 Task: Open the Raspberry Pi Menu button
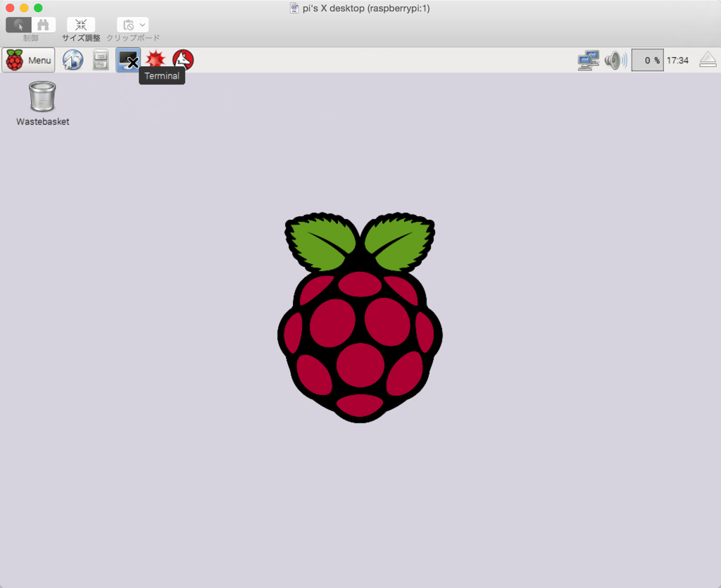click(28, 61)
